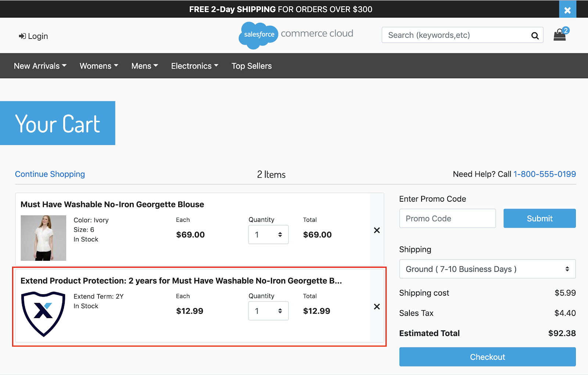This screenshot has height=375, width=588.
Task: Remove the Georgette Blouse from cart
Action: [377, 230]
